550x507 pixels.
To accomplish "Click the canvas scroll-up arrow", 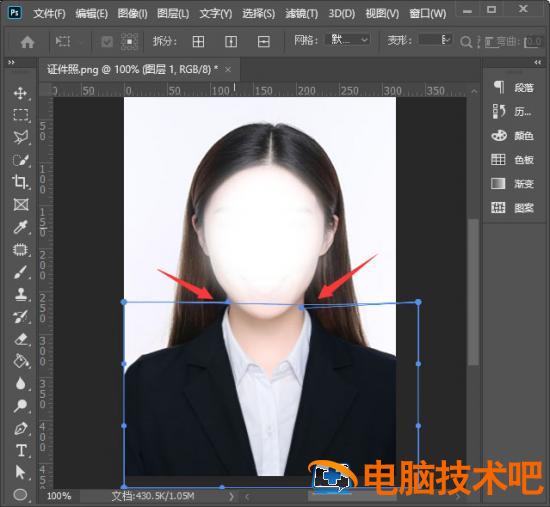I will tap(474, 91).
